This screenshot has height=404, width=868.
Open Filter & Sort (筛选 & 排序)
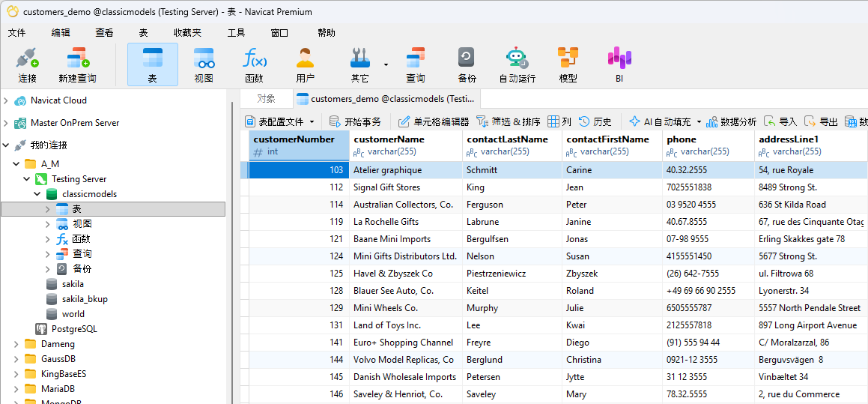509,121
